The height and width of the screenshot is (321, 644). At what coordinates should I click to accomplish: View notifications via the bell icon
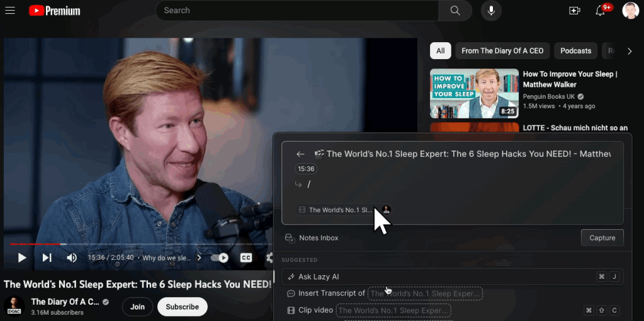tap(601, 11)
